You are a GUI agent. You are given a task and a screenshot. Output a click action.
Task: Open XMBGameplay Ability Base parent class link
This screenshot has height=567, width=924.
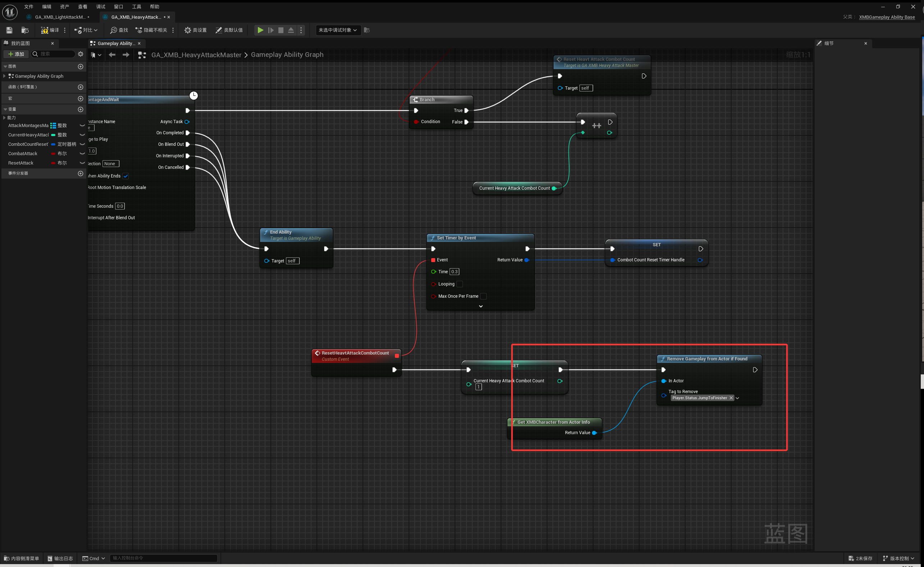pos(887,17)
